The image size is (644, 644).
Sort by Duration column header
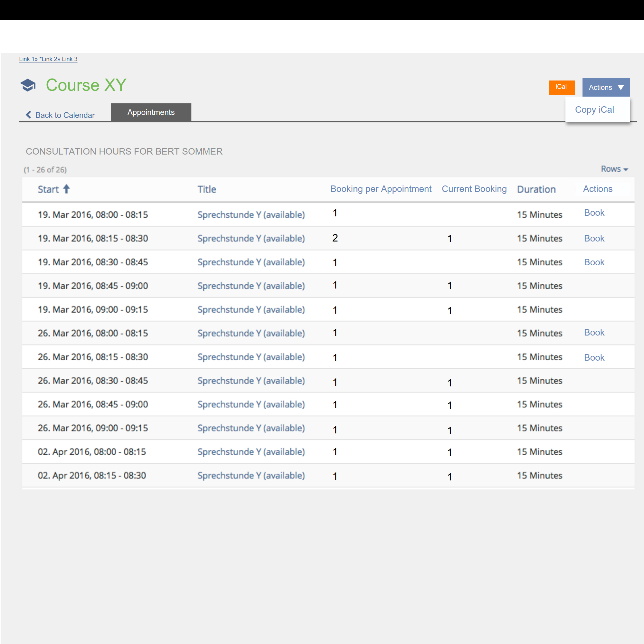tap(536, 189)
